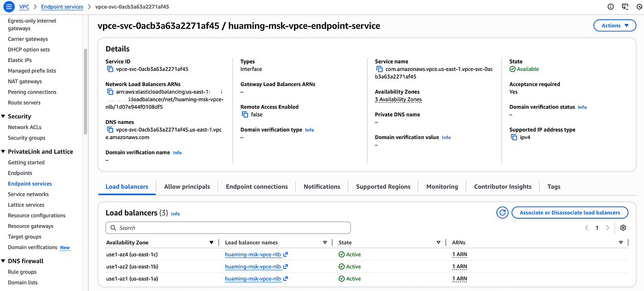
Task: Open the CloudShell icon in header
Action: (x=625, y=7)
